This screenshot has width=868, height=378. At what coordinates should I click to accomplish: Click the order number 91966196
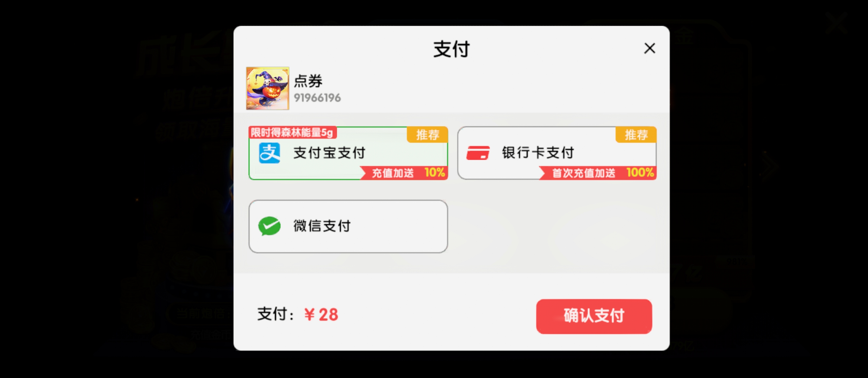(x=317, y=97)
